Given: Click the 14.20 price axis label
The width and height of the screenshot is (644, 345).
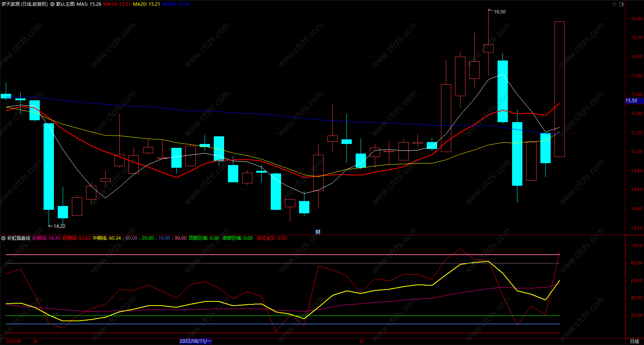Looking at the screenshot, I should tap(637, 228).
